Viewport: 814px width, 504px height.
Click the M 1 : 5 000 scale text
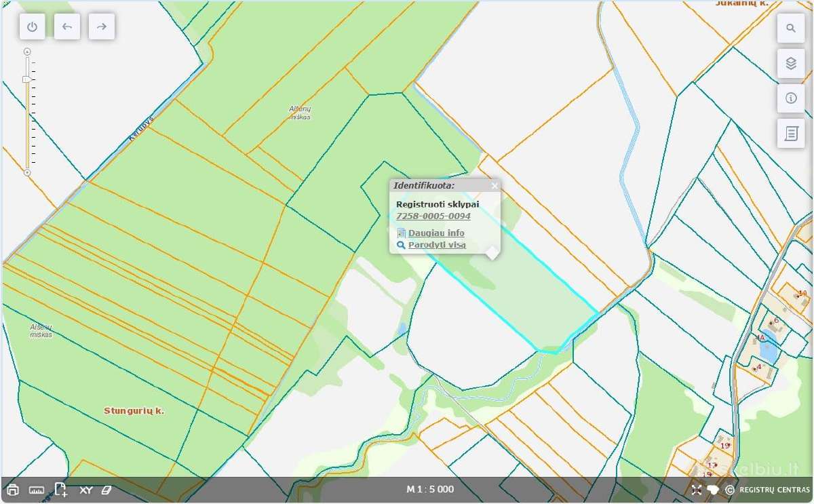pyautogui.click(x=430, y=489)
